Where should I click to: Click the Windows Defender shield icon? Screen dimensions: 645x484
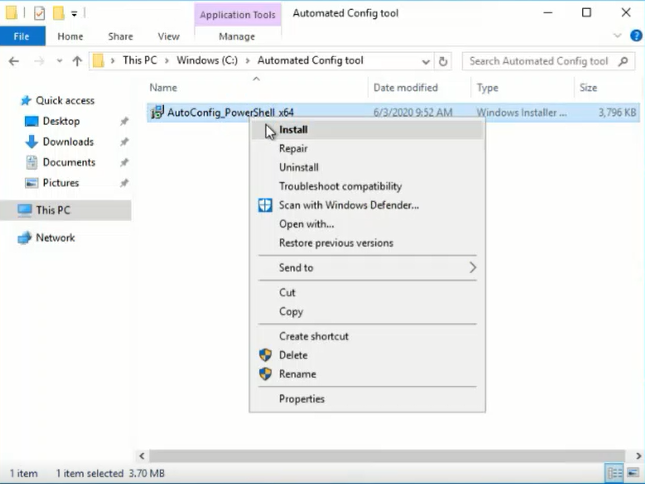[x=265, y=205]
